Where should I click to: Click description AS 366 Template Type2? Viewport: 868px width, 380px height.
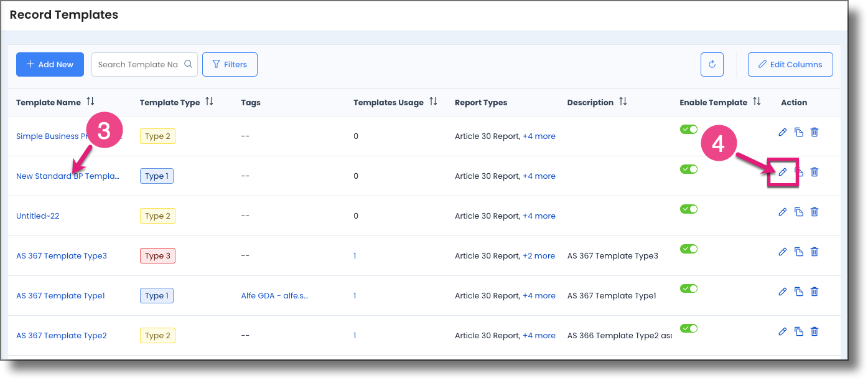pyautogui.click(x=620, y=335)
